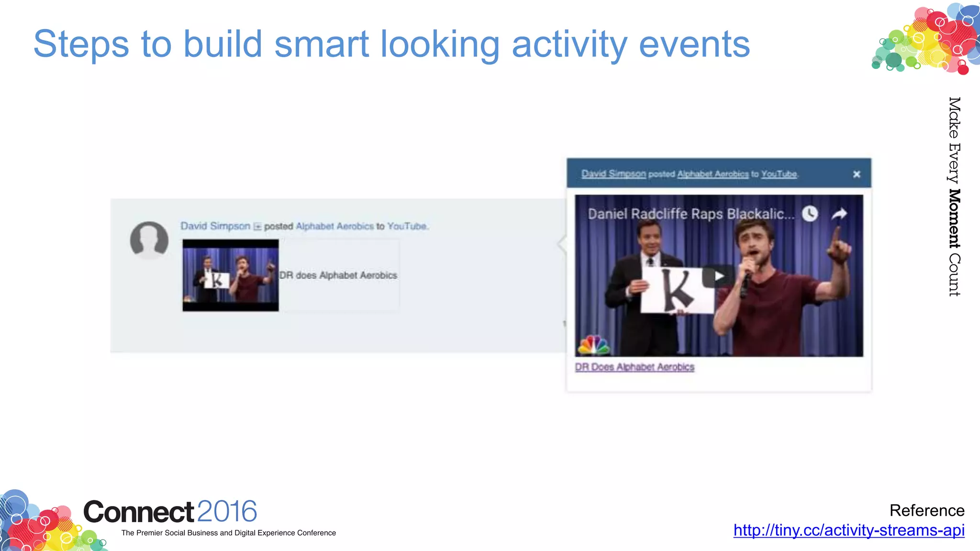The height and width of the screenshot is (551, 980).
Task: Open the business card icon beside David Simpson
Action: click(257, 227)
